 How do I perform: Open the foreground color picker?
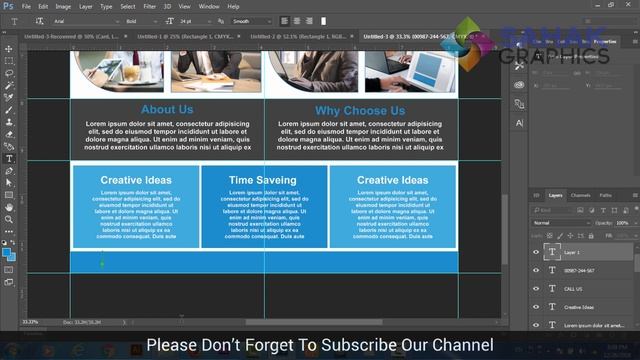(x=6, y=253)
